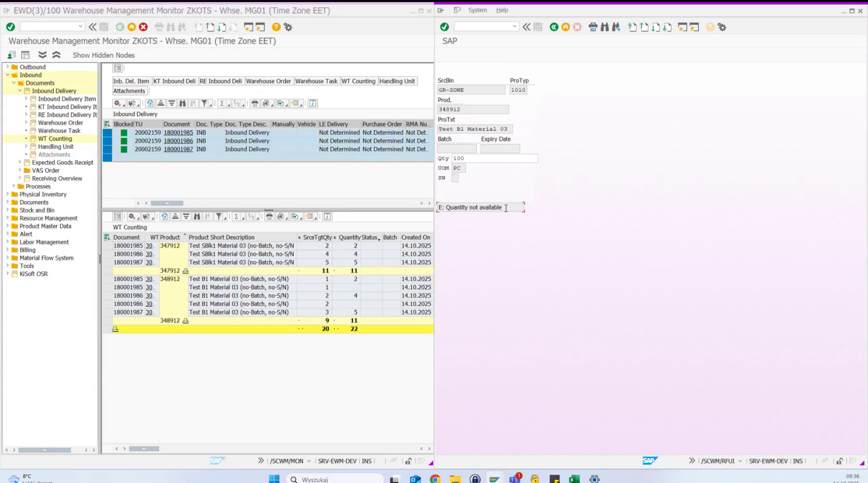Viewport: 868px width, 483px height.
Task: Click the Back icon in the SAP toolbar
Action: tap(120, 27)
